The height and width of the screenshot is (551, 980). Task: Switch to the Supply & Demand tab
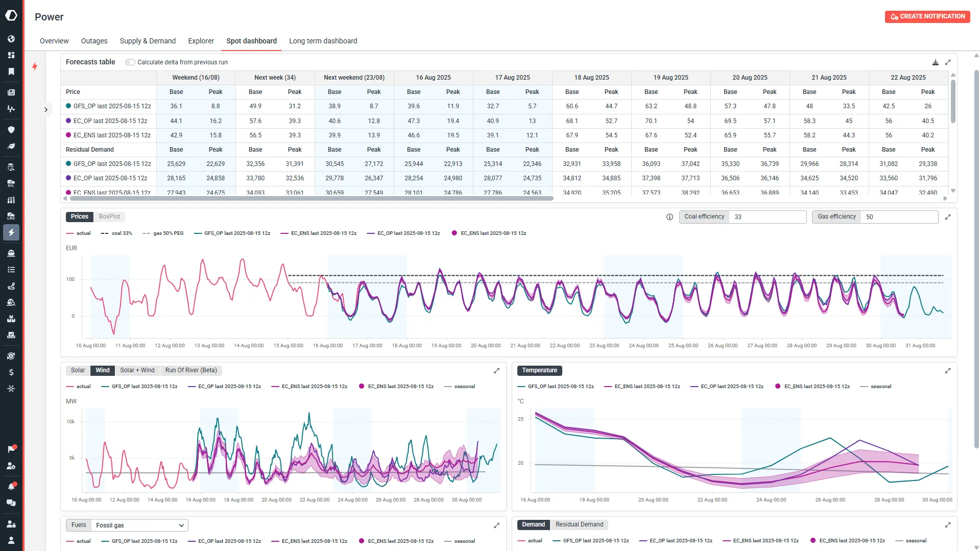click(x=148, y=41)
